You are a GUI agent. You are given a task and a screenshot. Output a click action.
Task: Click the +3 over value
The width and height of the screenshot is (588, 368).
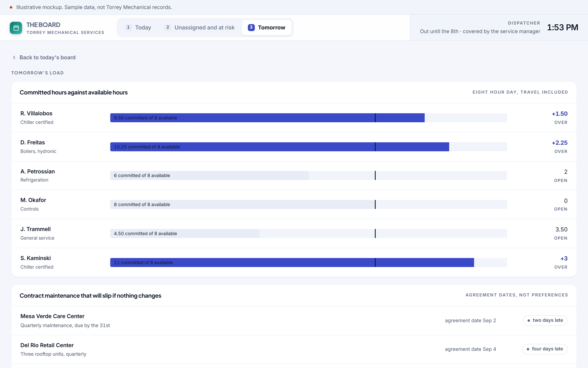564,258
